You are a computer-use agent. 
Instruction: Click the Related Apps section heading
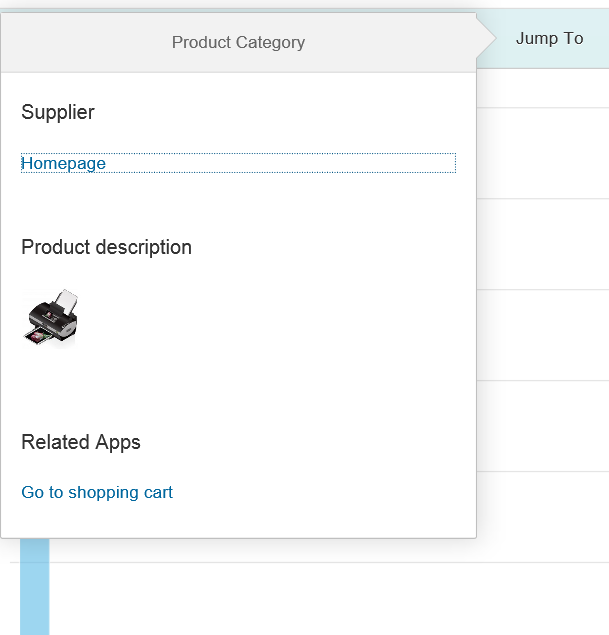(x=81, y=442)
